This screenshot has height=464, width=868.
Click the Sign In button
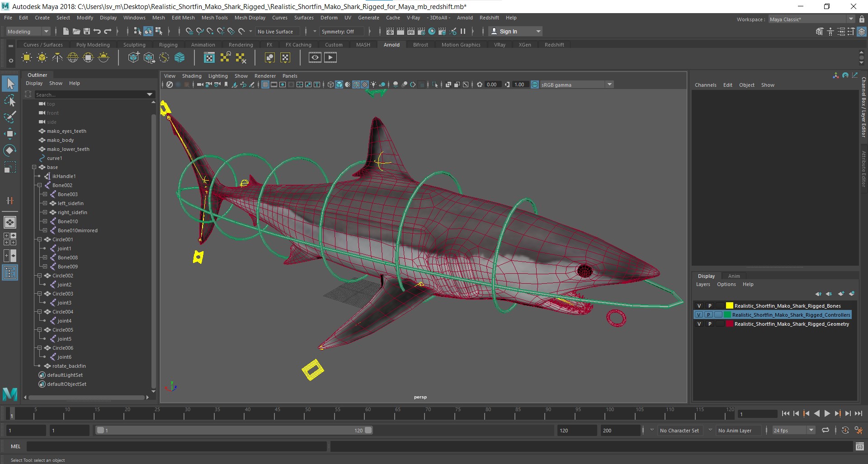515,31
